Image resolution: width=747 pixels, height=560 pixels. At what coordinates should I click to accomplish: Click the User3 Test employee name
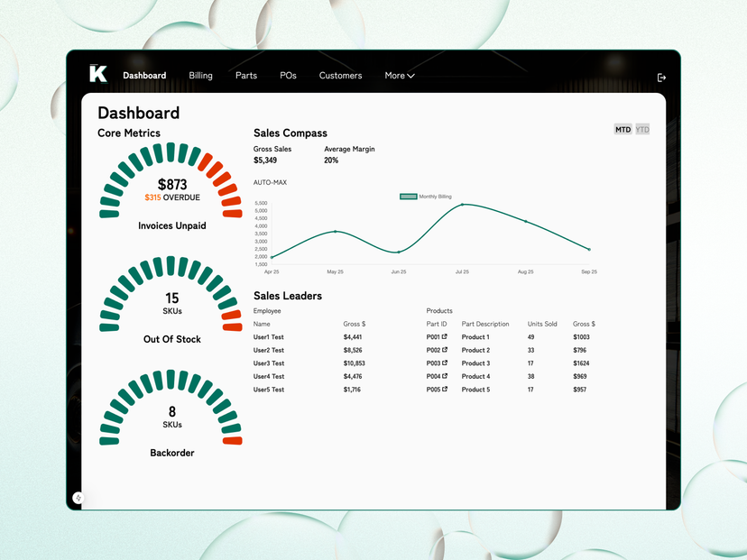point(269,363)
